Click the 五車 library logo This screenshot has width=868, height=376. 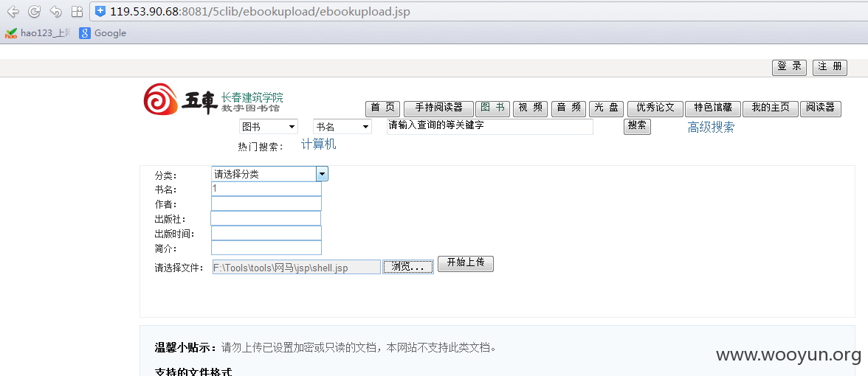click(213, 100)
